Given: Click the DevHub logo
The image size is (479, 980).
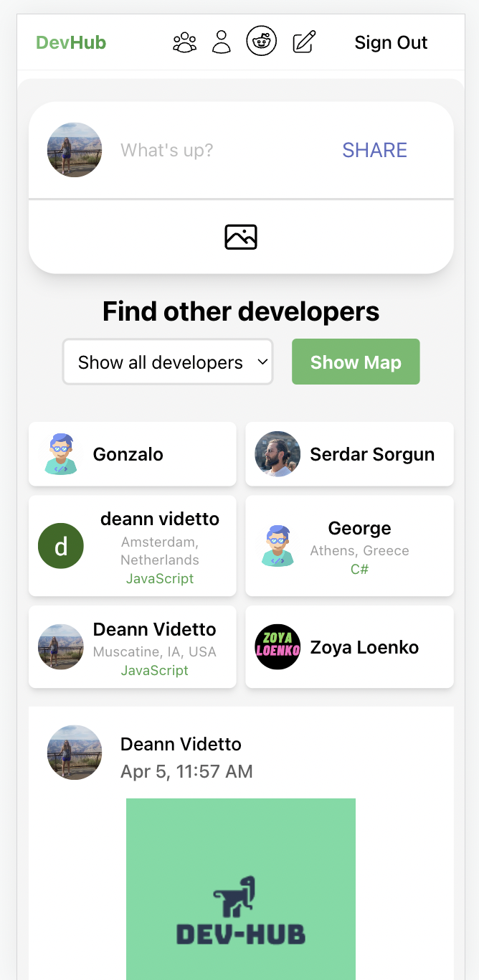Looking at the screenshot, I should click(x=70, y=42).
